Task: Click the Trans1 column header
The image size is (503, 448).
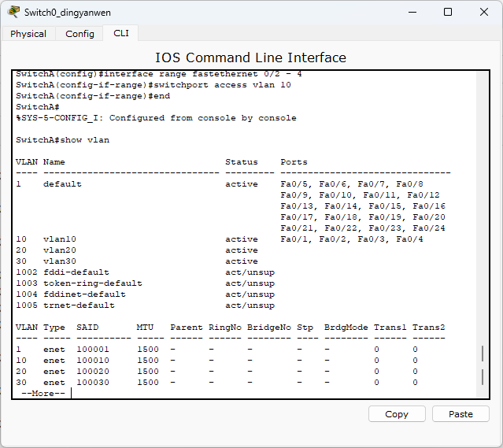Action: click(390, 328)
